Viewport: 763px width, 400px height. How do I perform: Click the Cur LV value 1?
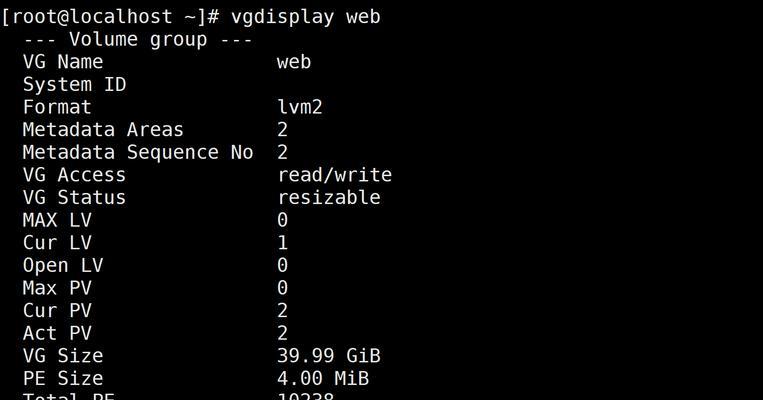[x=283, y=242]
